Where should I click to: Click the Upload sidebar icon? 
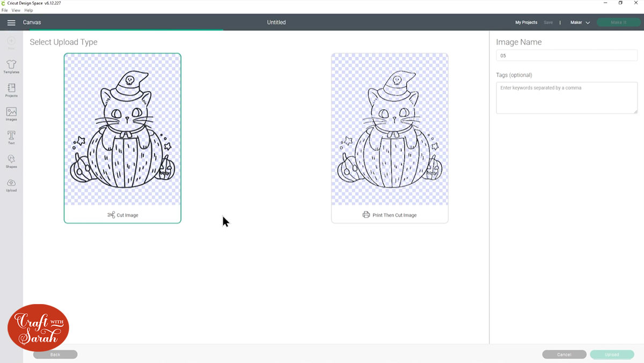tap(11, 185)
